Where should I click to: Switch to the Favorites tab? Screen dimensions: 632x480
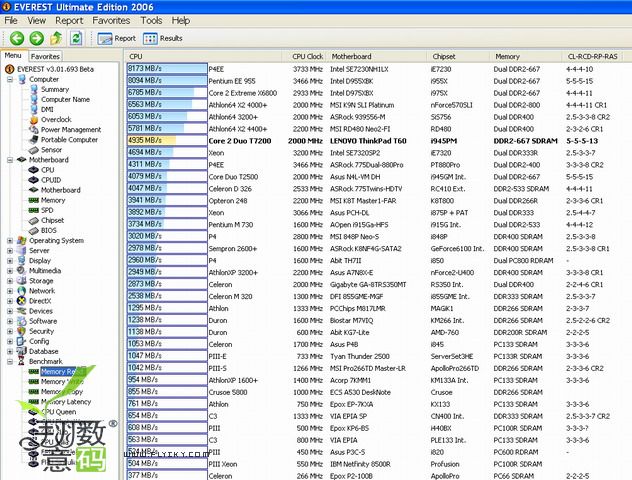pyautogui.click(x=45, y=56)
